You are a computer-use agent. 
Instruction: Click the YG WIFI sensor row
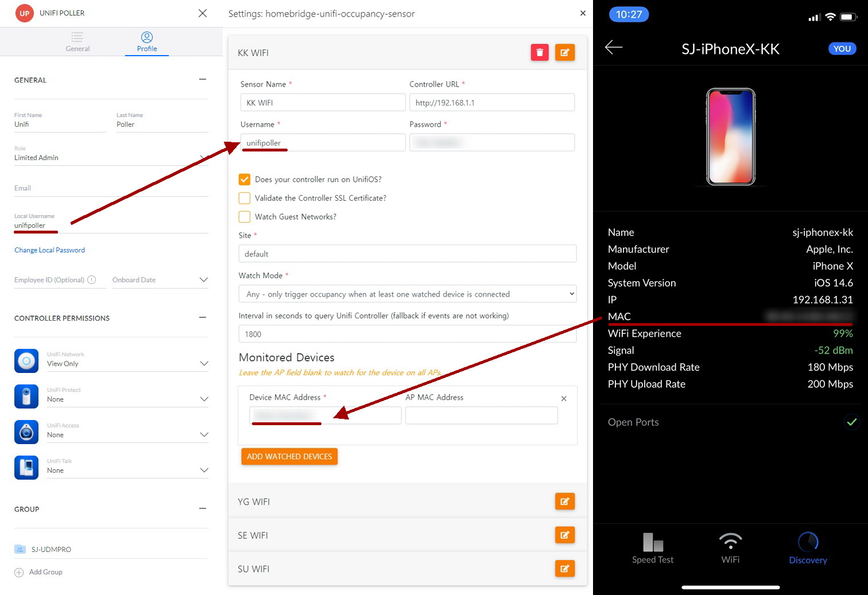pyautogui.click(x=408, y=501)
